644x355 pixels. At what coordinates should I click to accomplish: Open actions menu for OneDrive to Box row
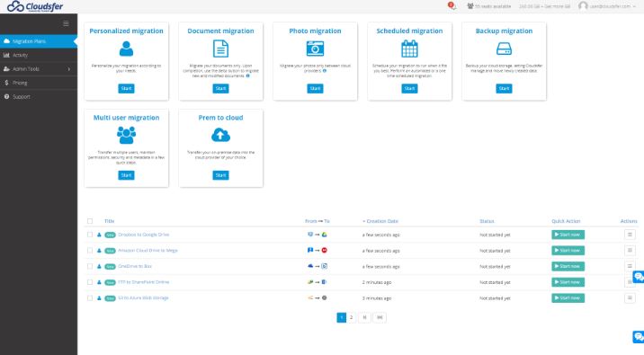coord(630,266)
